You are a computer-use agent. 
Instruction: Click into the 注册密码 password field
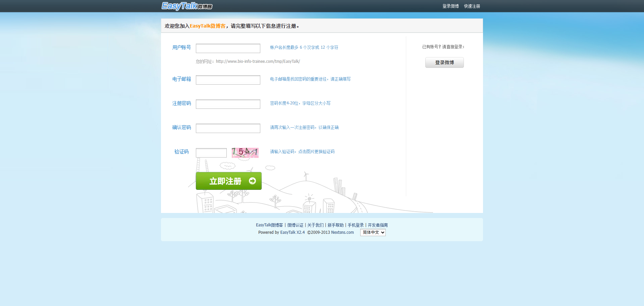point(228,104)
